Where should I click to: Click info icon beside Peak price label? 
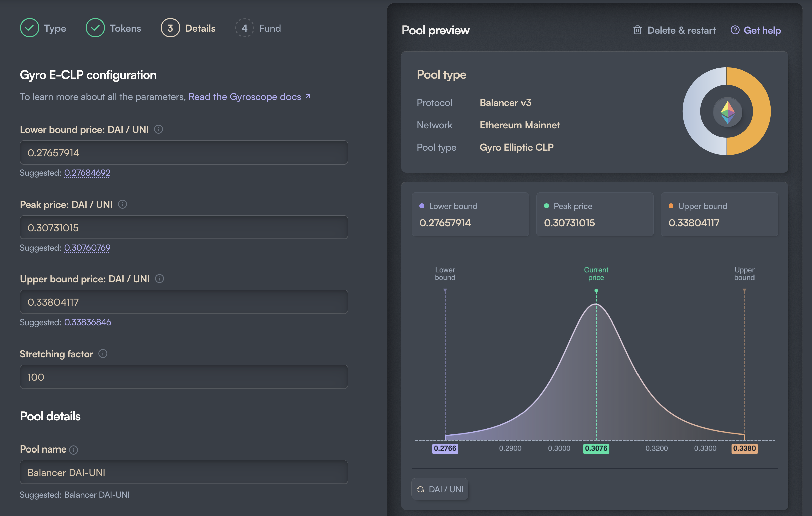[x=122, y=204]
